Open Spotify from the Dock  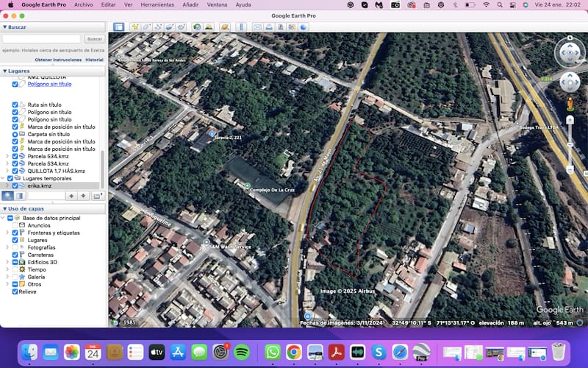click(242, 353)
